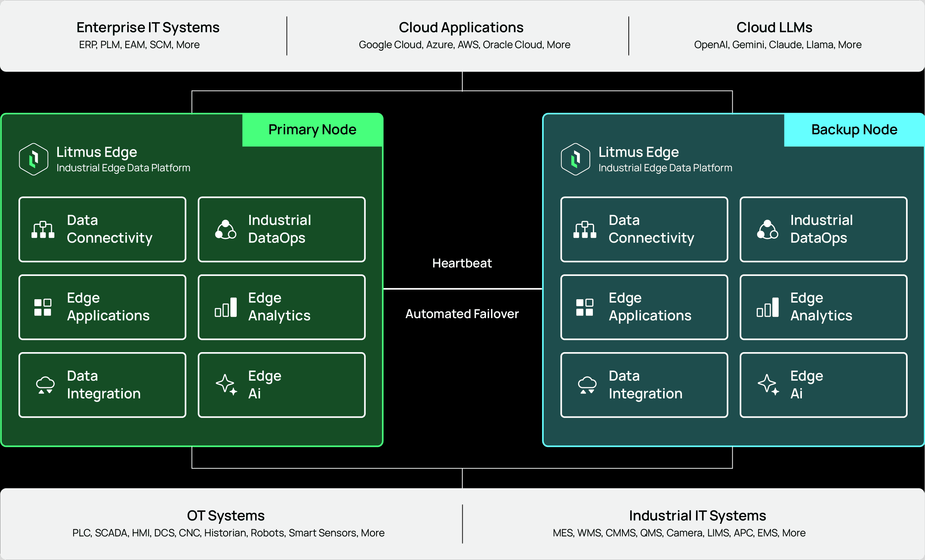Viewport: 925px width, 560px height.
Task: Click the Litmus Edge logo in Primary Node
Action: point(33,159)
